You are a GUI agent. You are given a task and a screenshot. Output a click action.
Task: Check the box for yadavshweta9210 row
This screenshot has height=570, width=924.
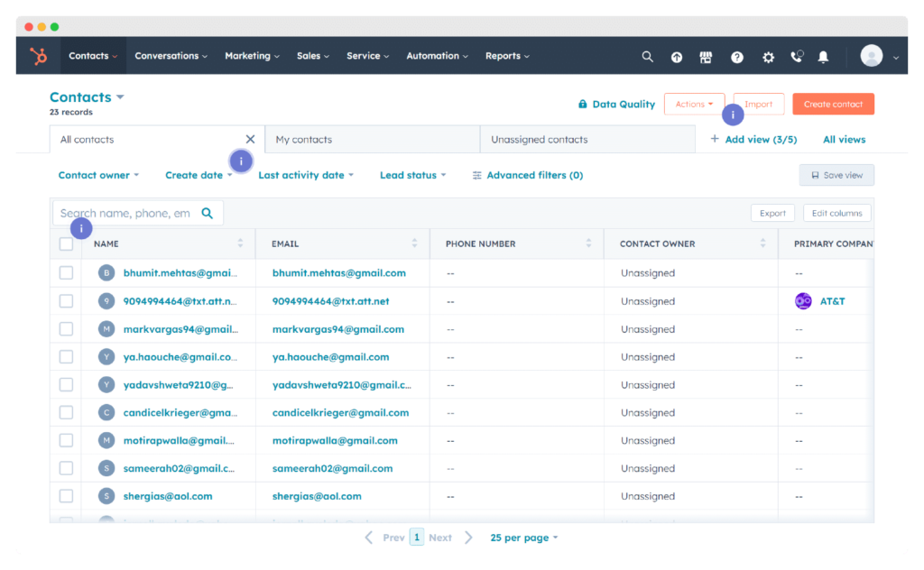66,384
